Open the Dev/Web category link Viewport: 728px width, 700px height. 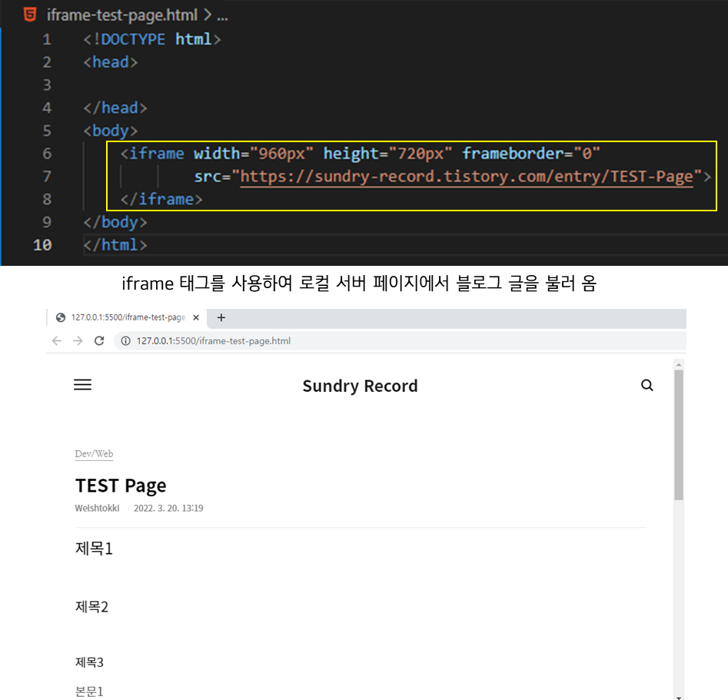tap(95, 454)
